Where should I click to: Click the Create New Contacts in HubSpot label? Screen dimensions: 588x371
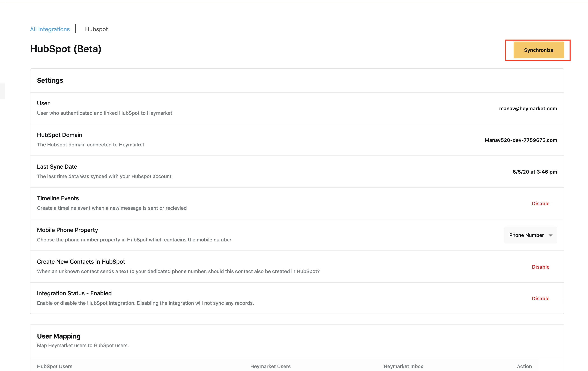[81, 262]
